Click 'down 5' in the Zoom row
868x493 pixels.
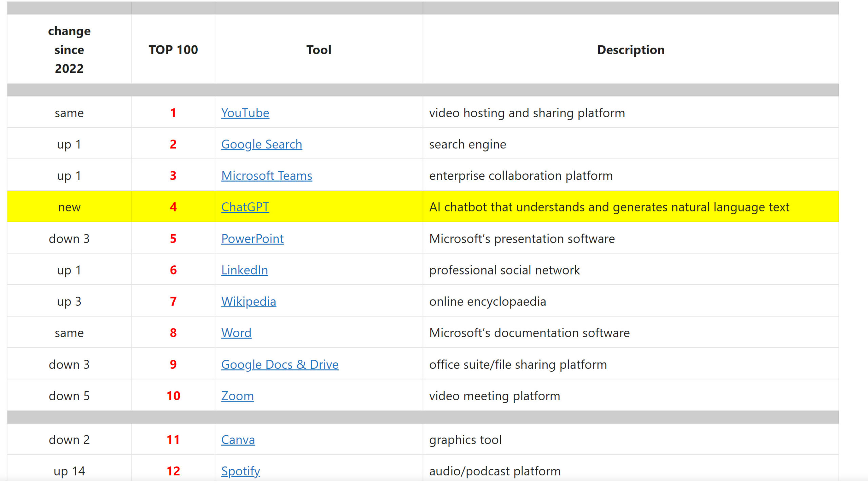click(69, 396)
